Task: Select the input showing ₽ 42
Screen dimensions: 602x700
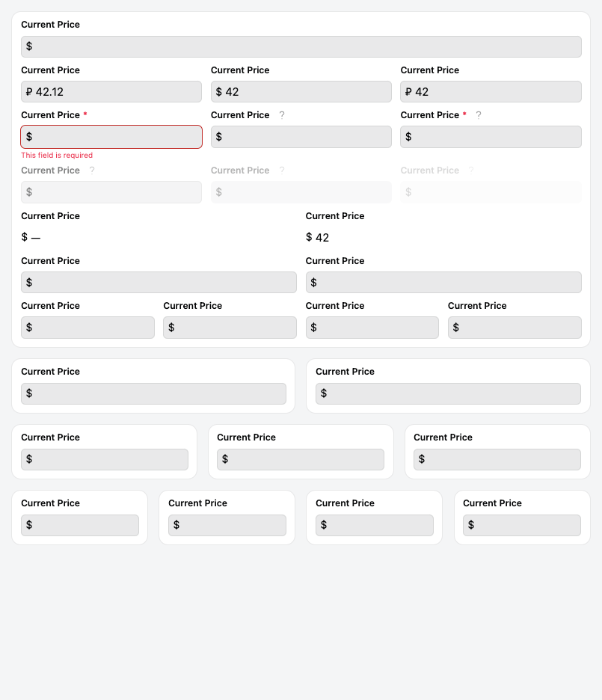Action: (x=491, y=92)
